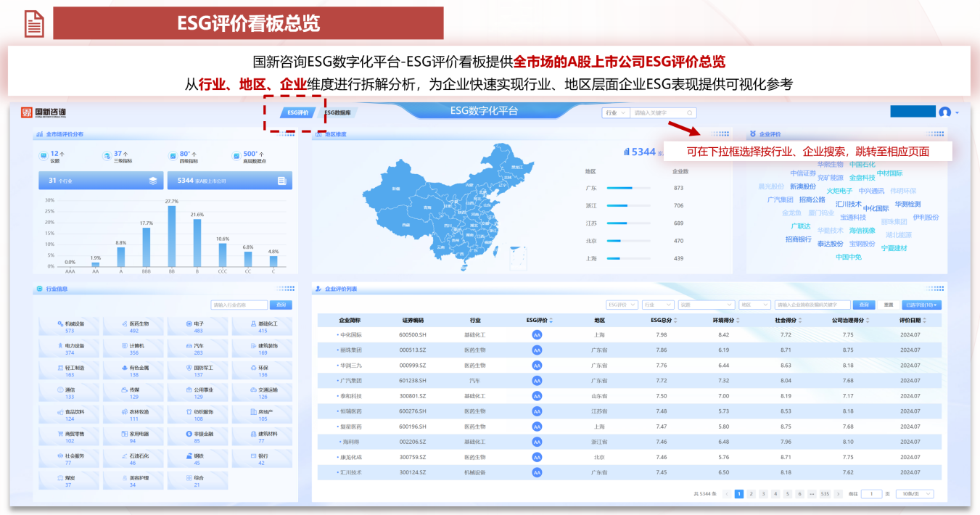Open the 10条/页 page-size dropdown
The height and width of the screenshot is (515, 980).
(x=915, y=493)
